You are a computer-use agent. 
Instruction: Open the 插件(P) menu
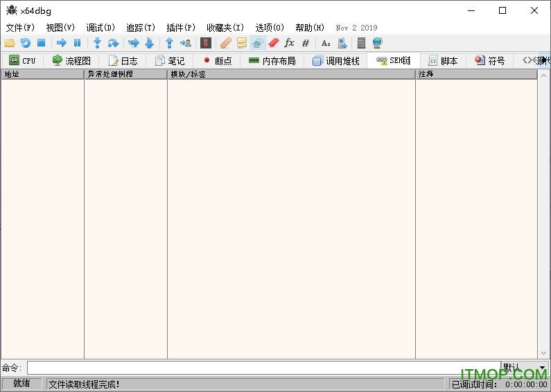[x=181, y=28]
